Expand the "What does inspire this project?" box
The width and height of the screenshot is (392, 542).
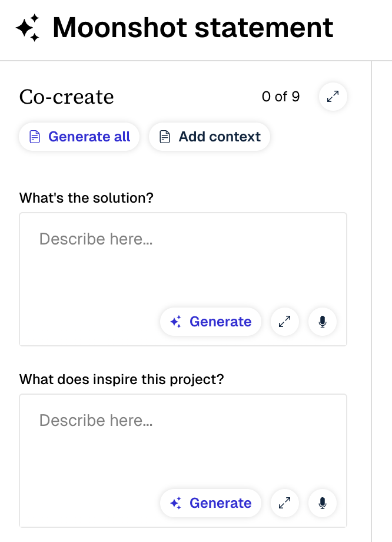coord(285,503)
